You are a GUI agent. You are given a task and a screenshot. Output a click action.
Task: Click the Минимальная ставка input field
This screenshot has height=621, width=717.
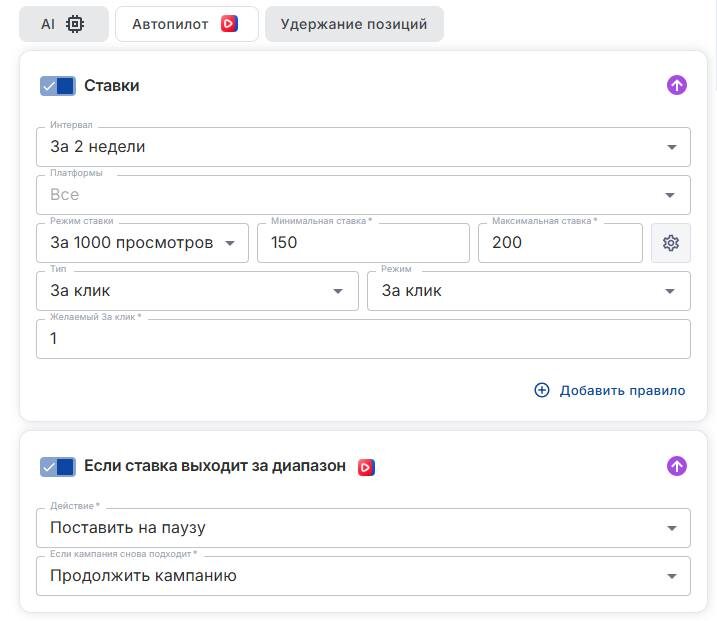(x=363, y=243)
